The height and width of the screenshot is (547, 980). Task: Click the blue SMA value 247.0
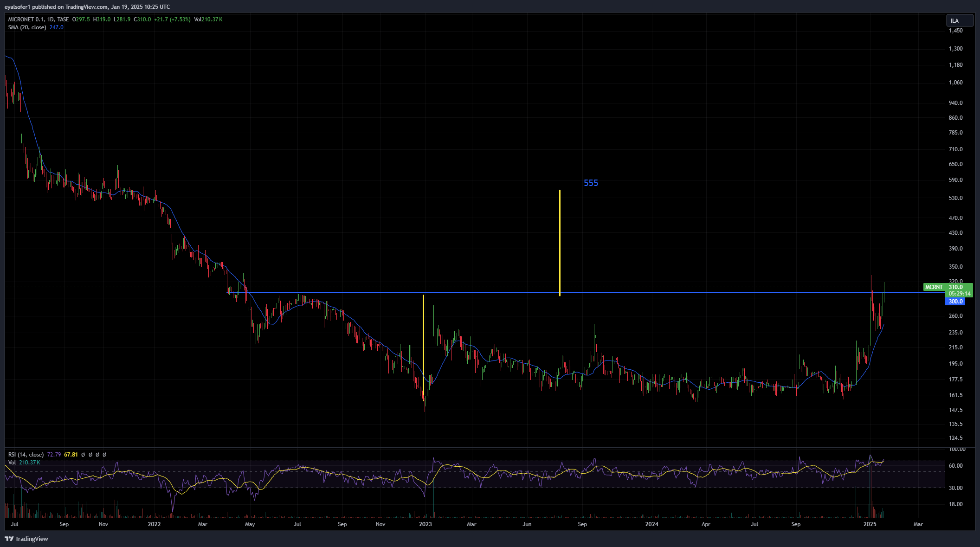click(x=56, y=27)
